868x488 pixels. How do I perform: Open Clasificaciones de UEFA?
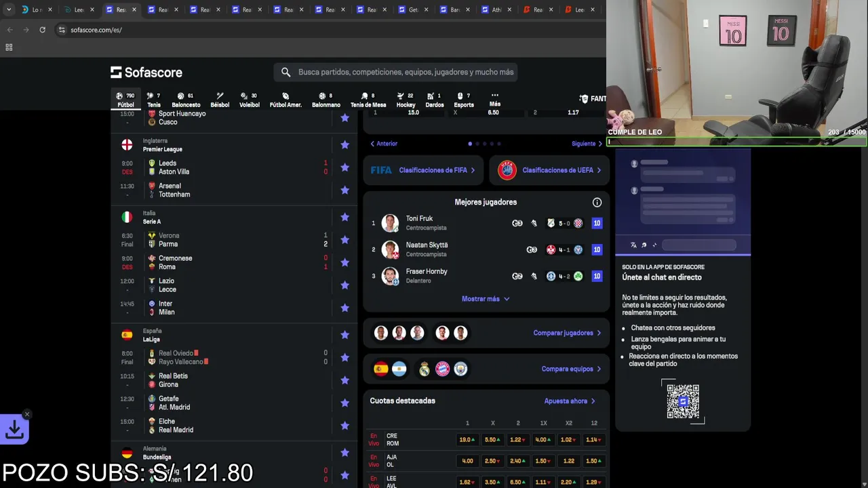pyautogui.click(x=550, y=170)
